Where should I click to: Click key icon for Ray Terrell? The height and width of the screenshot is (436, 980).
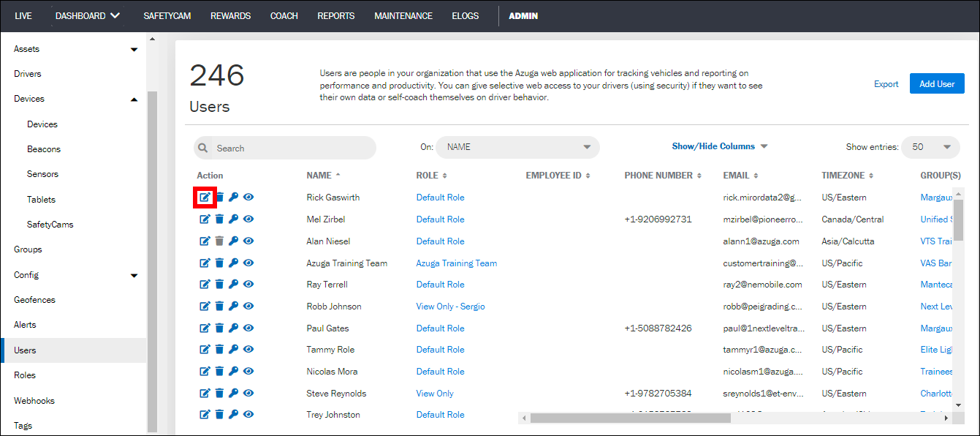click(x=233, y=285)
